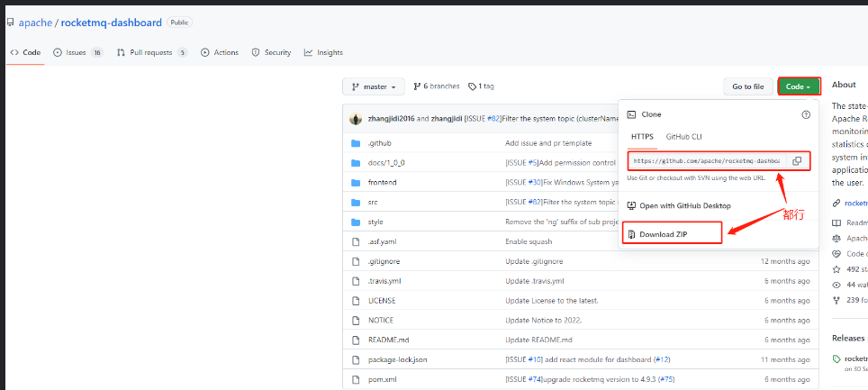Screen dimensions: 868x390
Task: Click the Clone terminal icon
Action: click(x=631, y=114)
